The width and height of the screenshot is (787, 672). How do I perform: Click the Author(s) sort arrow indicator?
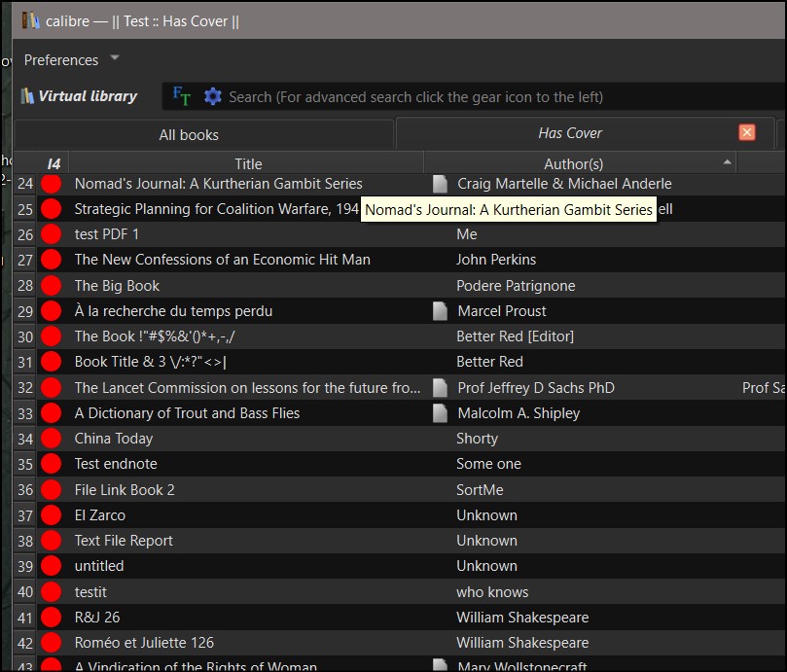[727, 161]
